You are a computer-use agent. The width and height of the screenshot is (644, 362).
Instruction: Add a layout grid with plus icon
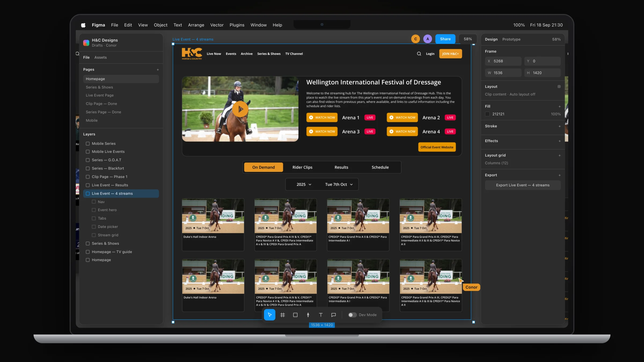click(559, 156)
